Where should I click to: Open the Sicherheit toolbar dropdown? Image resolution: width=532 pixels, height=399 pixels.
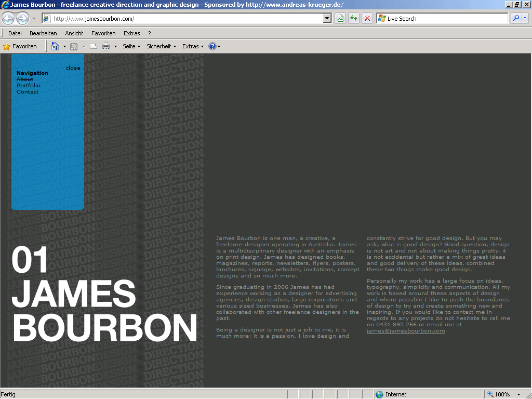tap(161, 46)
